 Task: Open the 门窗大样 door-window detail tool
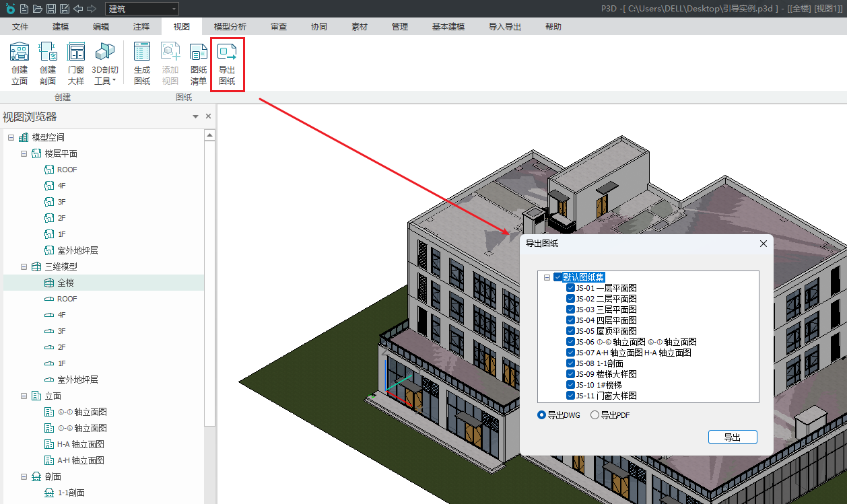click(x=76, y=63)
